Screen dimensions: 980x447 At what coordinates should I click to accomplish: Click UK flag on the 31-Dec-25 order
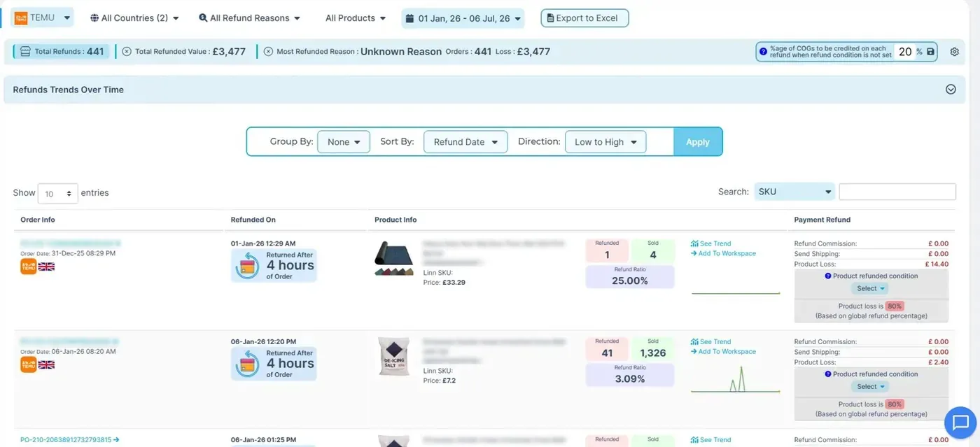pyautogui.click(x=46, y=267)
